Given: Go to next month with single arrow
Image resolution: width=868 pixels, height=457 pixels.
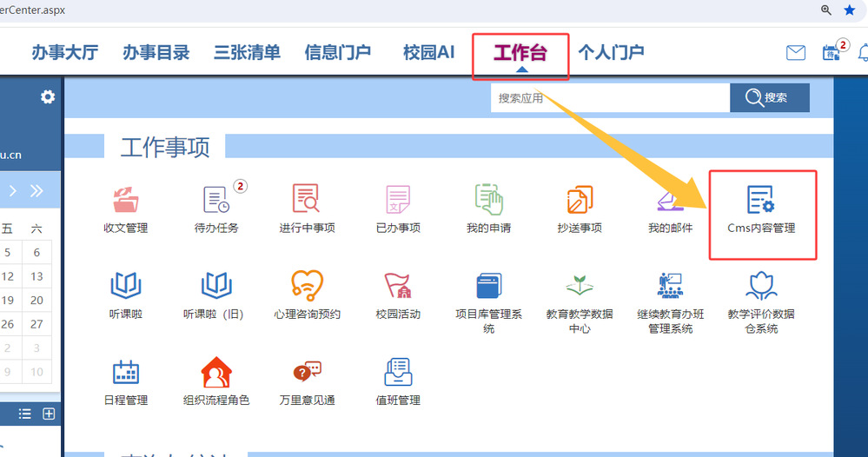Looking at the screenshot, I should [12, 190].
